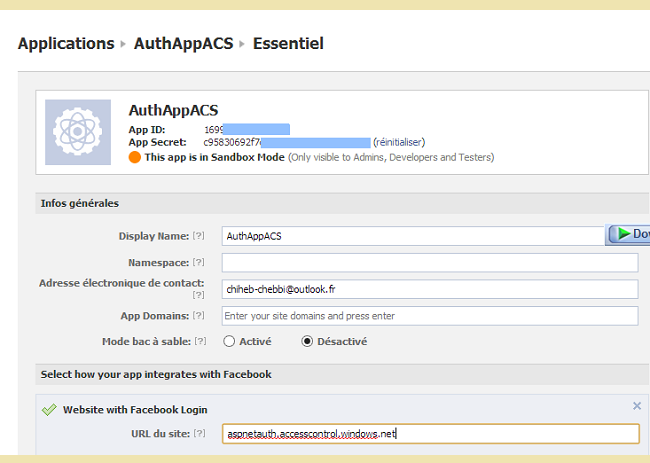This screenshot has width=650, height=463.
Task: Open the help tooltip for App Domains
Action: click(x=198, y=315)
